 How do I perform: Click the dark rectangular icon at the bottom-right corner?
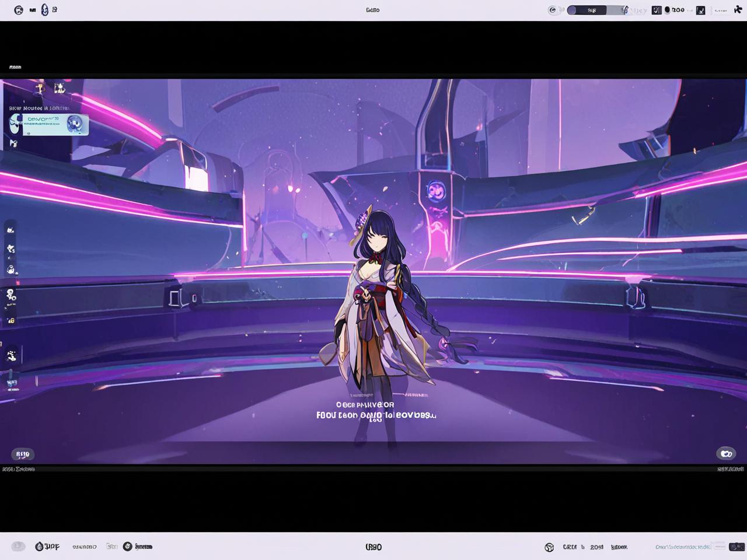pyautogui.click(x=736, y=547)
